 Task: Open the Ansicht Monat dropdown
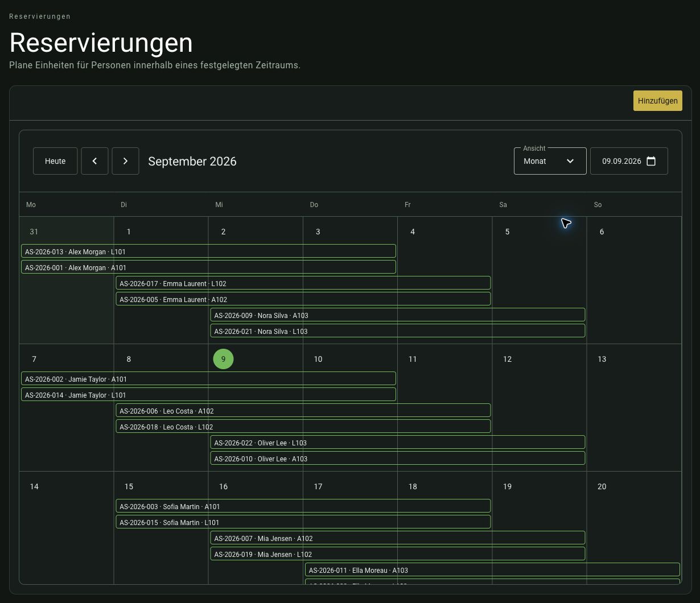click(x=550, y=161)
